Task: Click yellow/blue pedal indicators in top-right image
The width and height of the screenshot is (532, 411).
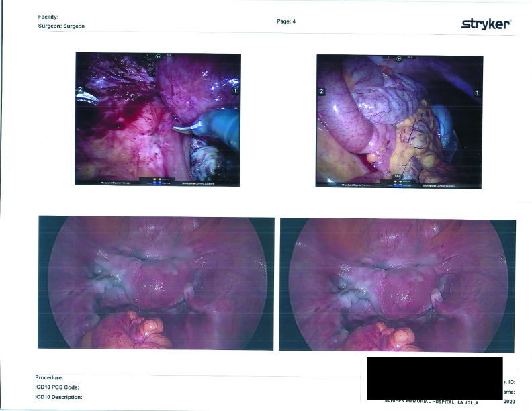Action: 398,181
